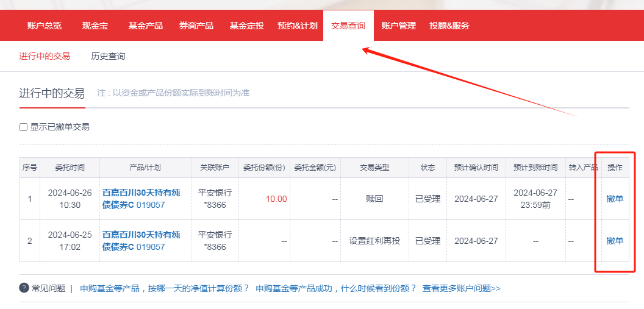Image resolution: width=644 pixels, height=309 pixels.
Task: Click the 进行中的交易 section heading
Action: coord(52,93)
